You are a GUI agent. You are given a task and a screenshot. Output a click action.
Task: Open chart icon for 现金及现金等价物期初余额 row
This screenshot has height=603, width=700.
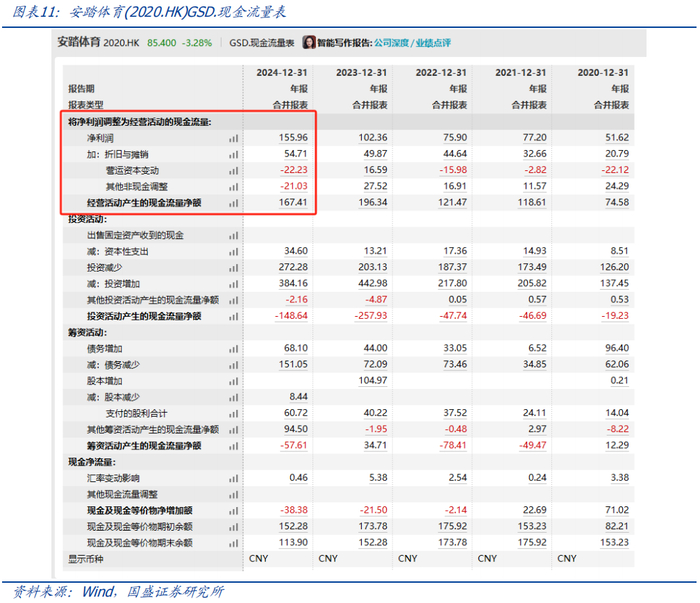pos(233,527)
